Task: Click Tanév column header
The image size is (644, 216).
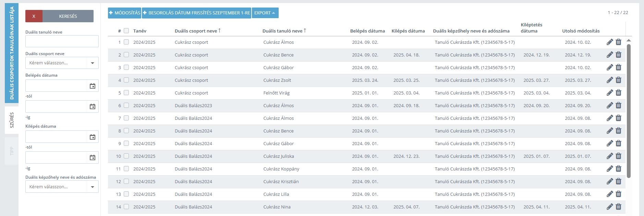Action: [140, 31]
